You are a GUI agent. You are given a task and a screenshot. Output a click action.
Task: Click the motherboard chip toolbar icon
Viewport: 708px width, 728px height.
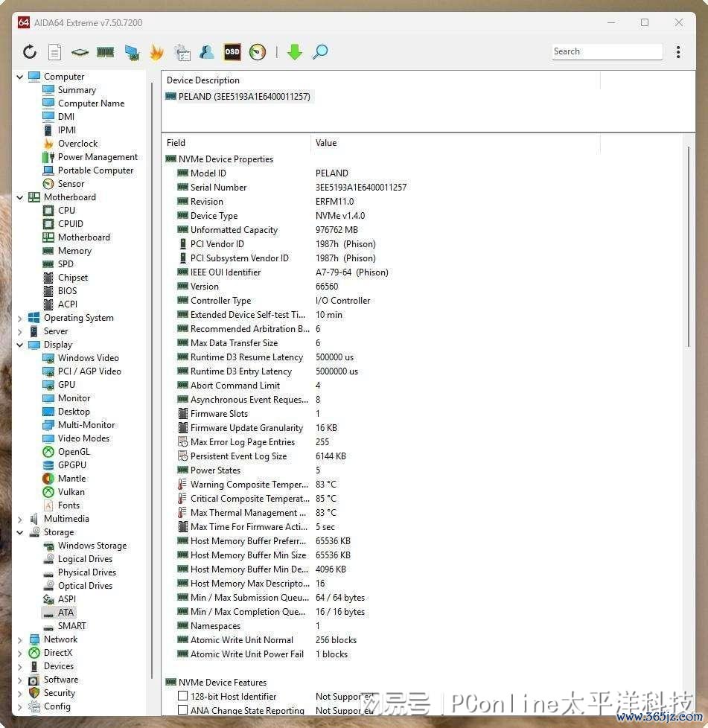80,52
